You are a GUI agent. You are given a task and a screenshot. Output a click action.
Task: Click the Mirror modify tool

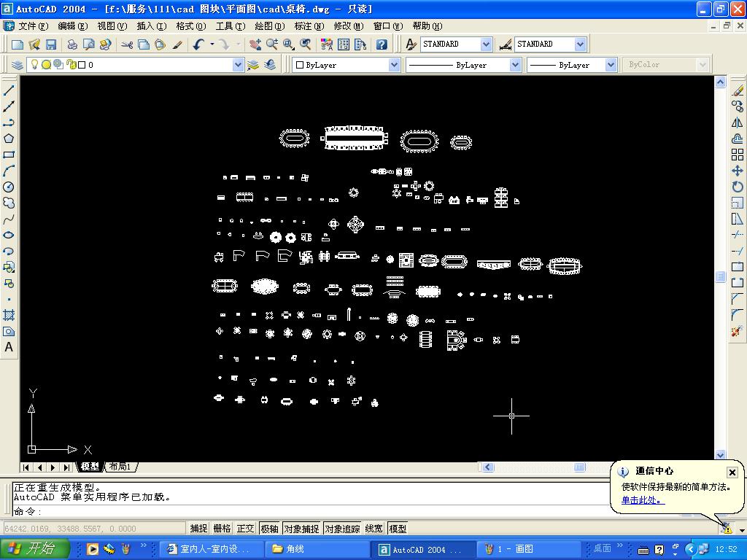pyautogui.click(x=738, y=122)
